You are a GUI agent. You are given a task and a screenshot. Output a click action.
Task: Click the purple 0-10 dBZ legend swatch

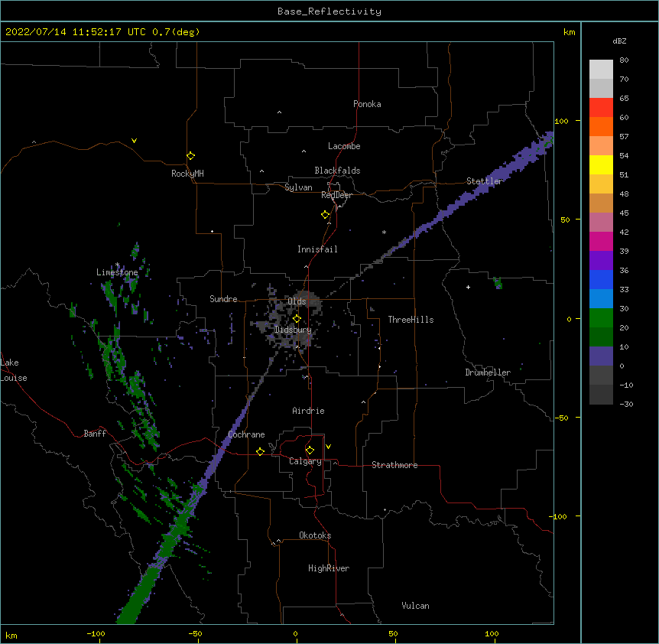coord(601,356)
